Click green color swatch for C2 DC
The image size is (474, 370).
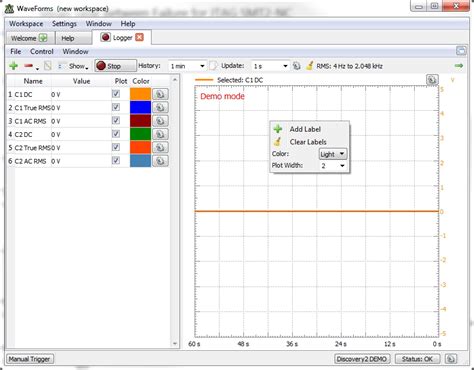140,134
